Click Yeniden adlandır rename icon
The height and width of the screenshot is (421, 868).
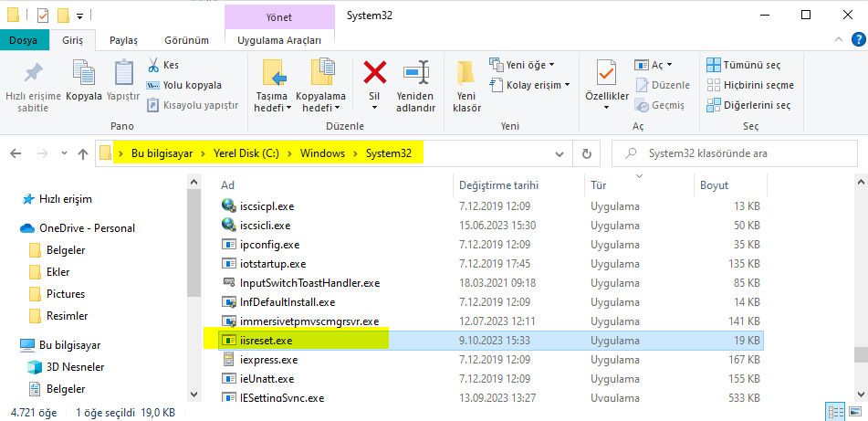[416, 87]
